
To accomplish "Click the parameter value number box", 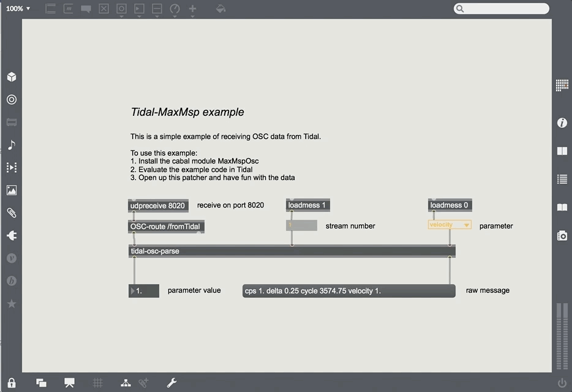I will point(144,291).
